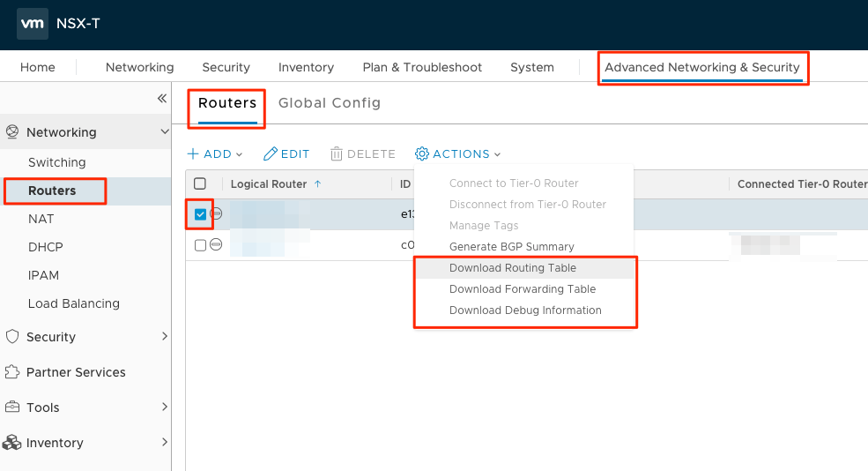This screenshot has width=868, height=471.
Task: Click the pencil icon of EDIT
Action: [x=271, y=153]
